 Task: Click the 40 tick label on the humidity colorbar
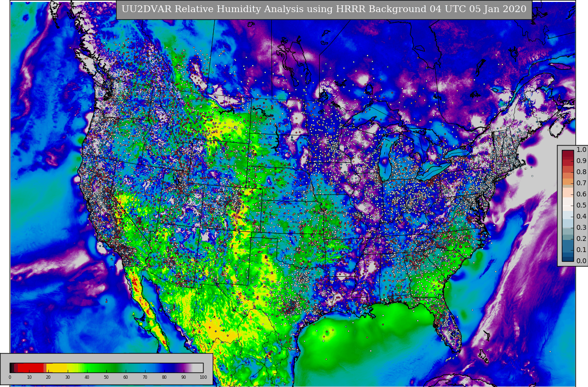87,377
